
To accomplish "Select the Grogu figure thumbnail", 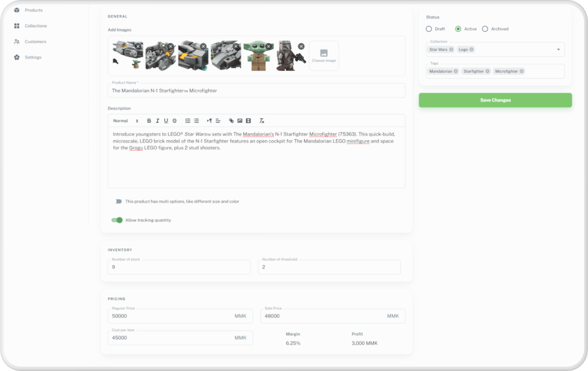I will click(258, 56).
